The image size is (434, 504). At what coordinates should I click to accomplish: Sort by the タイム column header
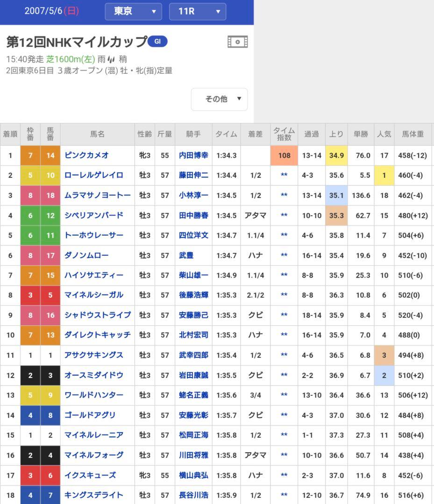point(227,134)
